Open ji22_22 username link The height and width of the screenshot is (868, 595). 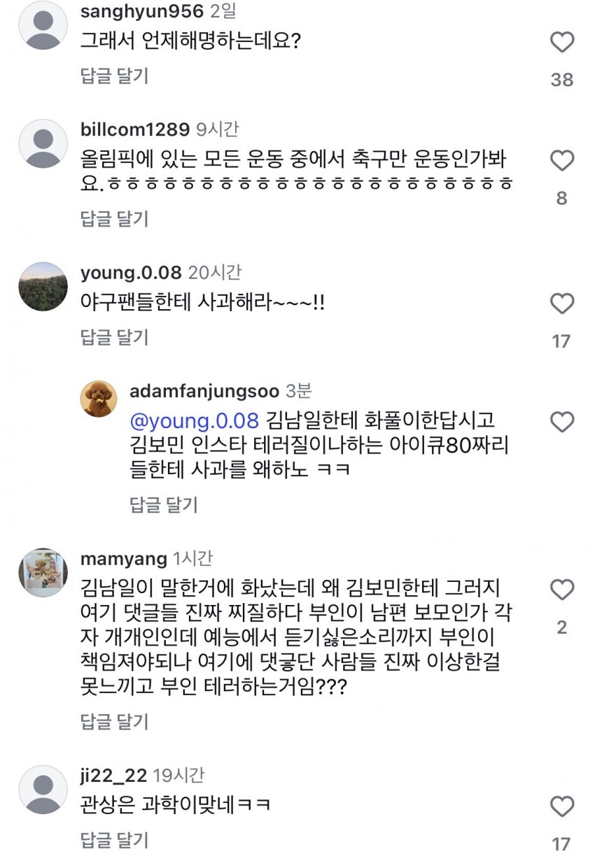[x=113, y=776]
